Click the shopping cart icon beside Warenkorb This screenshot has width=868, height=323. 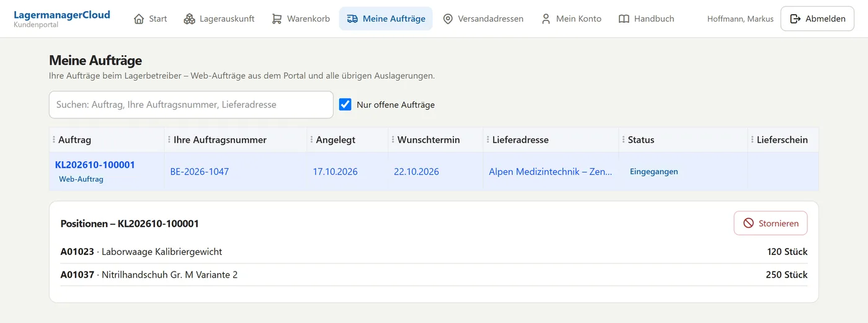click(277, 19)
